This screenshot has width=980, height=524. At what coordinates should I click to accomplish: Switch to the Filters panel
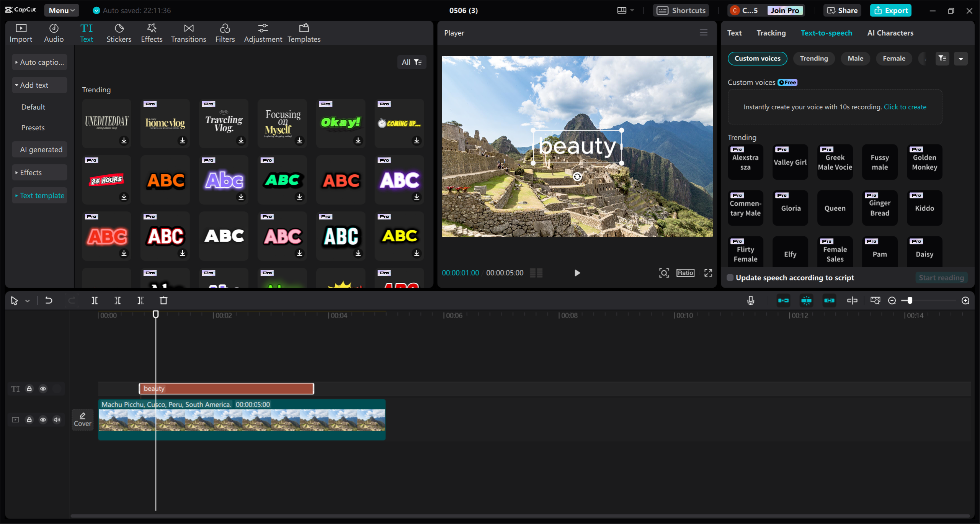225,32
